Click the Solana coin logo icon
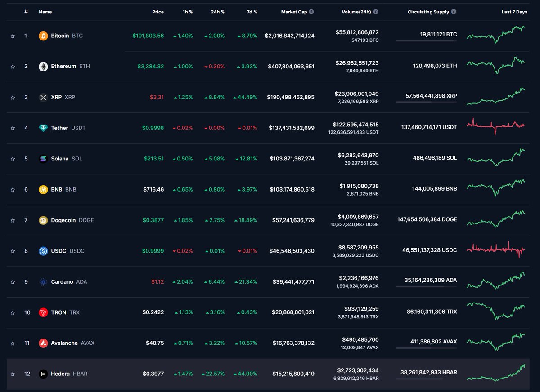The image size is (540, 392). pyautogui.click(x=43, y=159)
